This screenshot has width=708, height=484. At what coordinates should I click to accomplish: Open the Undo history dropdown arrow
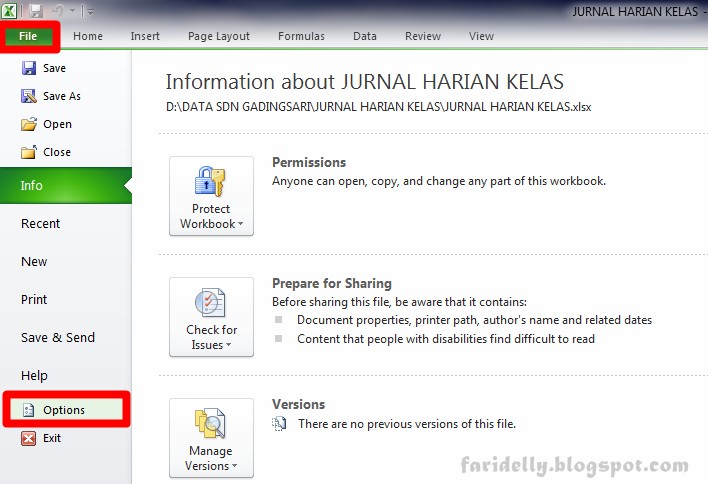click(x=72, y=11)
